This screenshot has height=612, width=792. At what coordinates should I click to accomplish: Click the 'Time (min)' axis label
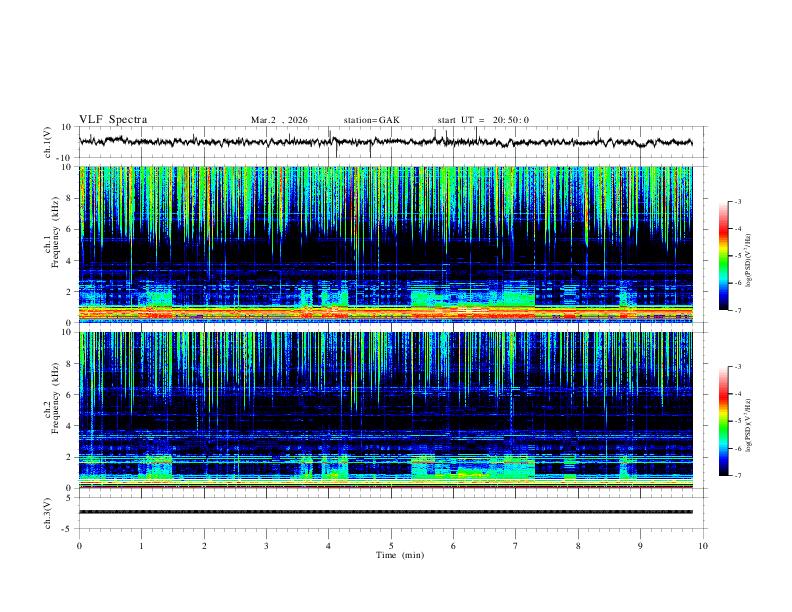pyautogui.click(x=400, y=555)
